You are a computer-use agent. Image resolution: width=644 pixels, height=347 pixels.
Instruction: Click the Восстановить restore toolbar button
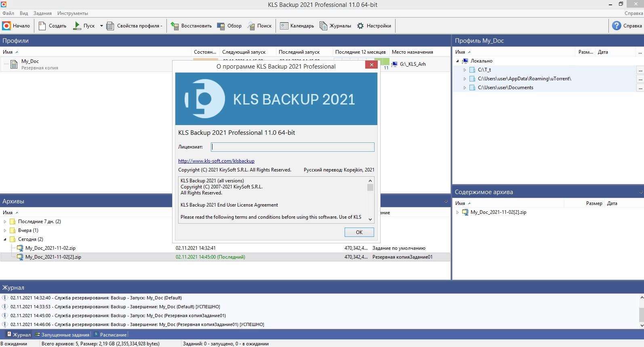pos(192,26)
